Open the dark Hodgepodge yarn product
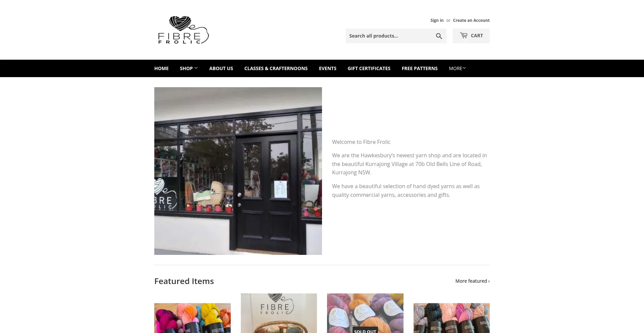This screenshot has height=333, width=644. pyautogui.click(x=451, y=318)
